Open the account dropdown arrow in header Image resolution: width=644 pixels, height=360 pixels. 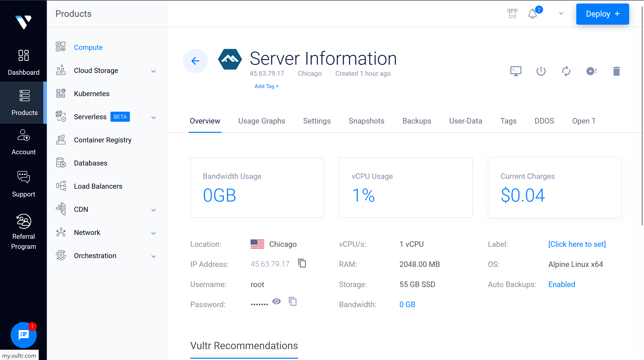click(x=561, y=14)
